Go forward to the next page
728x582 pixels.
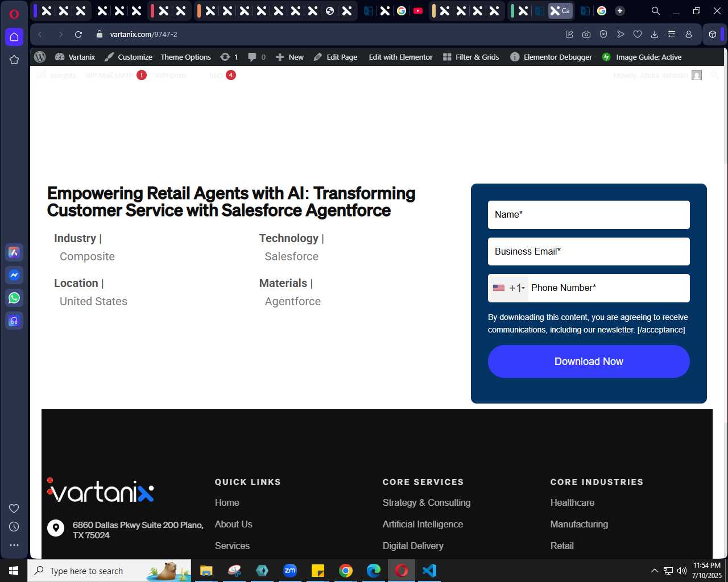[60, 35]
